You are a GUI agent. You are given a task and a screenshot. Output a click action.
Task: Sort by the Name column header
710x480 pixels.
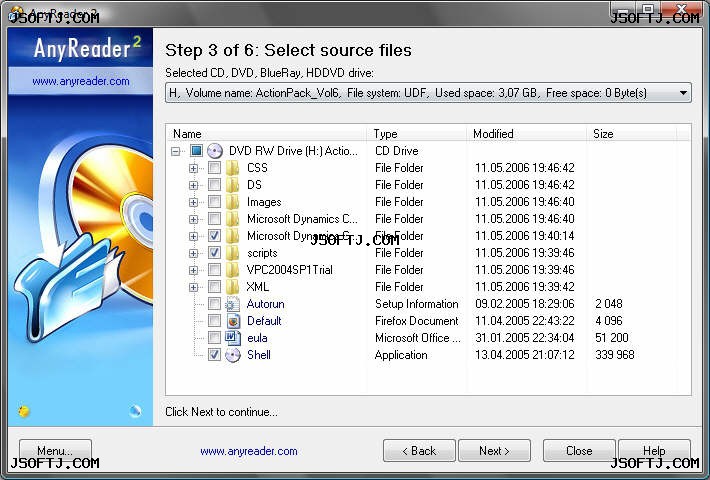tap(267, 134)
